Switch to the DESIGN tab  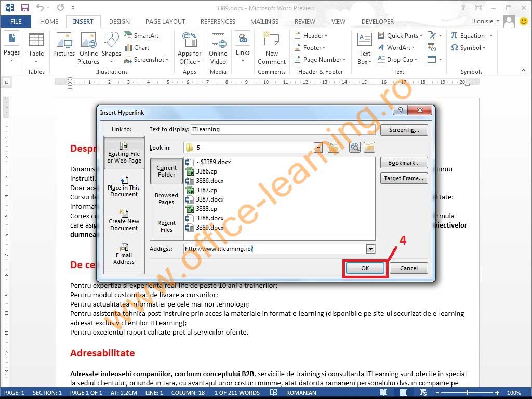click(119, 21)
